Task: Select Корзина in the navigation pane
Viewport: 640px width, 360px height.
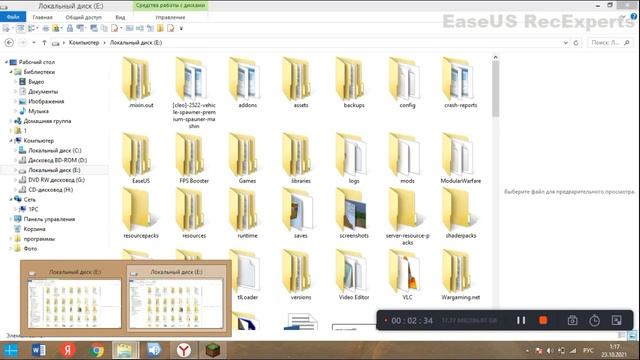Action: [30, 229]
